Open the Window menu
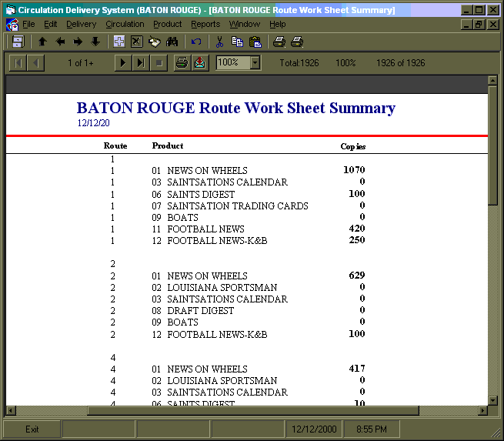504x441 pixels. [245, 24]
